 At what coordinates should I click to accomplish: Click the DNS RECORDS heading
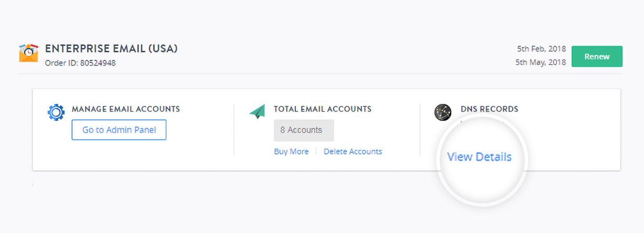coord(490,109)
